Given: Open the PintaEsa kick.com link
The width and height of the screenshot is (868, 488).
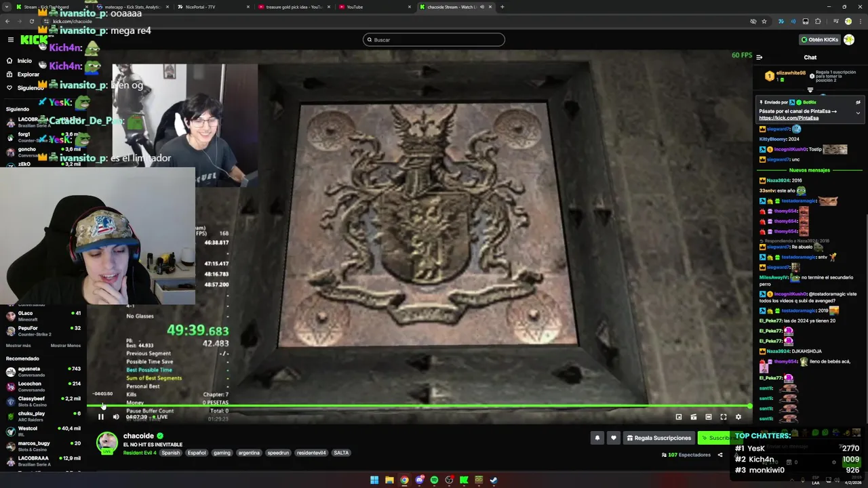Looking at the screenshot, I should [789, 118].
